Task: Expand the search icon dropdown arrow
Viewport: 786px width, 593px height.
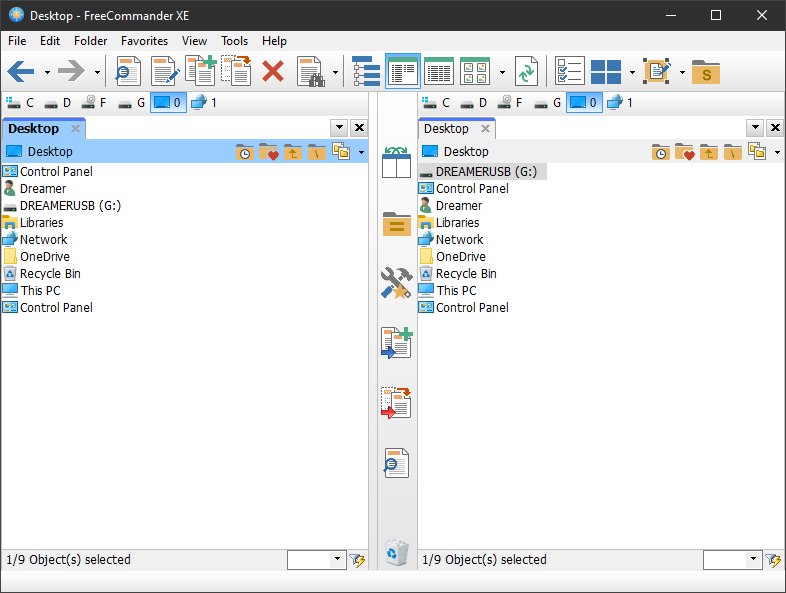Action: [335, 73]
